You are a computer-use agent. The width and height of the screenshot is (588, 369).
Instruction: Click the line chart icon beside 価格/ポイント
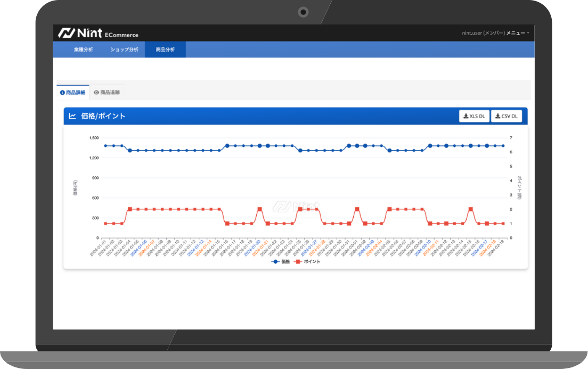point(72,116)
